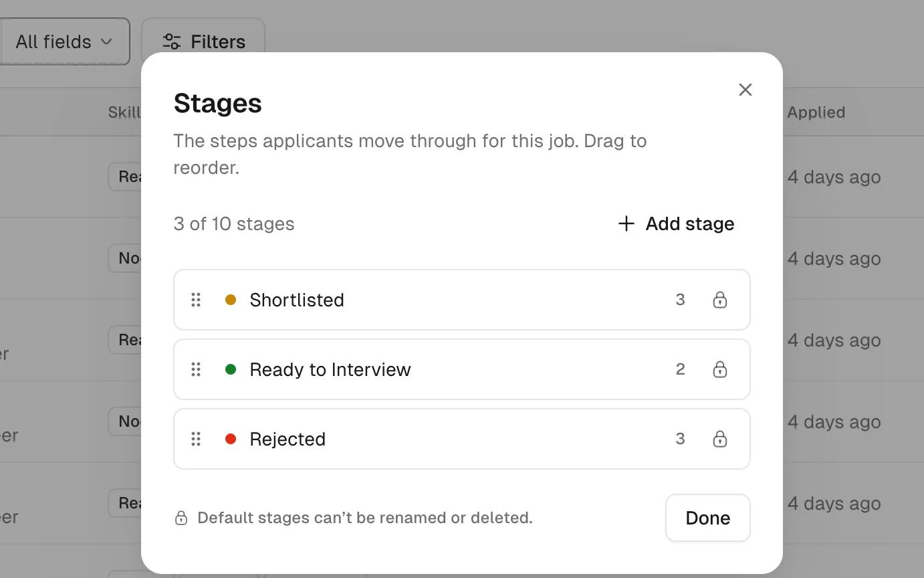Click the applicant count 3 on Shortlisted
The height and width of the screenshot is (578, 924).
[x=680, y=300]
